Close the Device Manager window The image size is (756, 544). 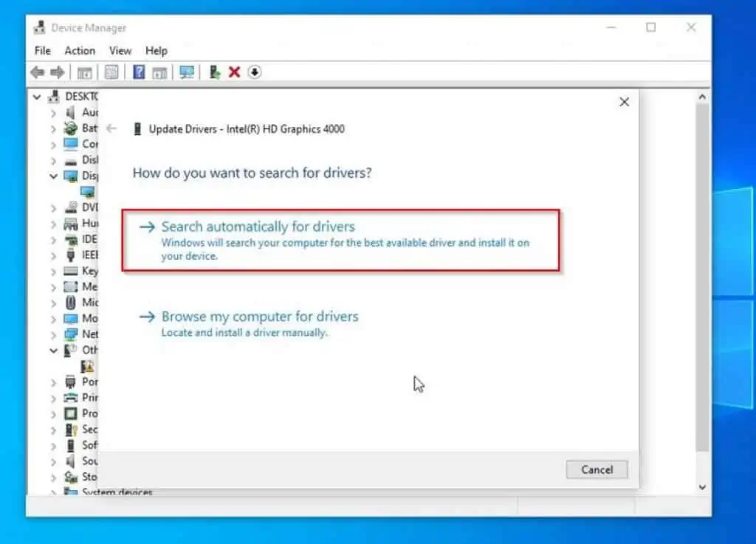click(x=691, y=27)
